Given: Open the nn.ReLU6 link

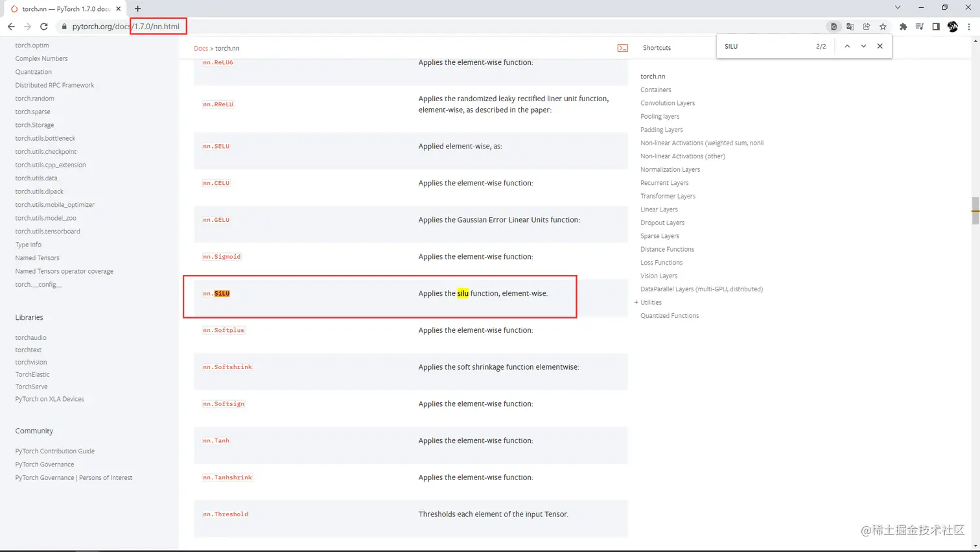Looking at the screenshot, I should coord(218,62).
